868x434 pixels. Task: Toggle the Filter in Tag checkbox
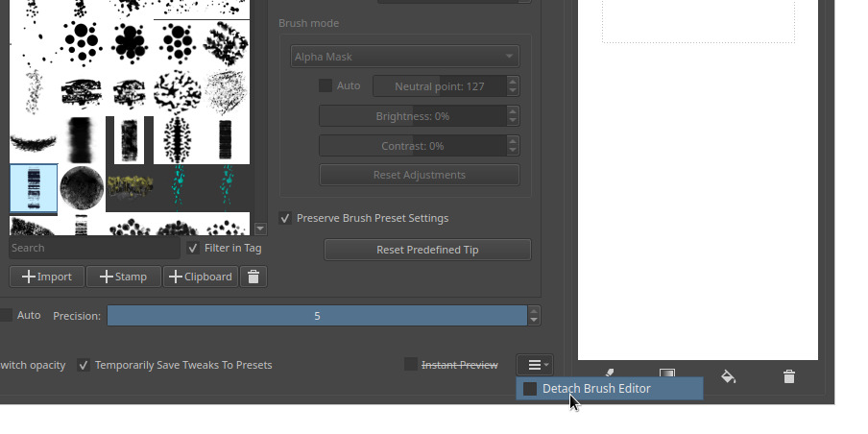[193, 248]
